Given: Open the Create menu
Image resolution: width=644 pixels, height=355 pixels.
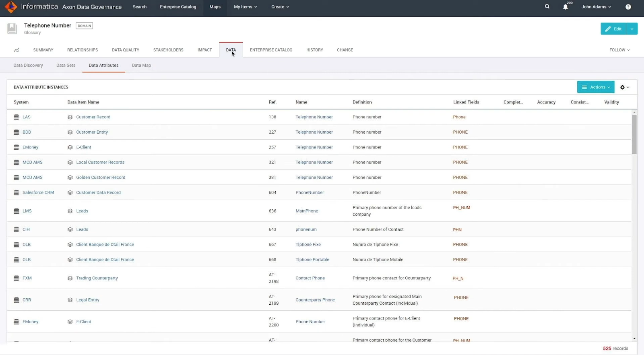Looking at the screenshot, I should pos(280,7).
